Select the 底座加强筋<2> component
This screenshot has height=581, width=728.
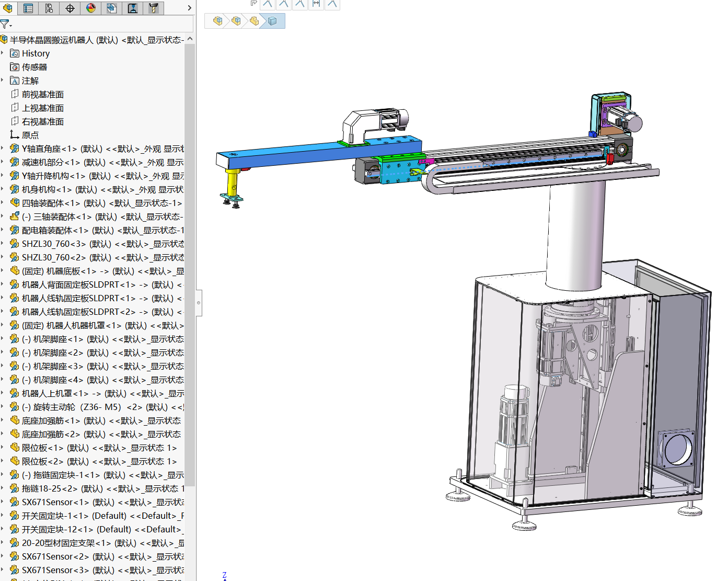click(101, 434)
